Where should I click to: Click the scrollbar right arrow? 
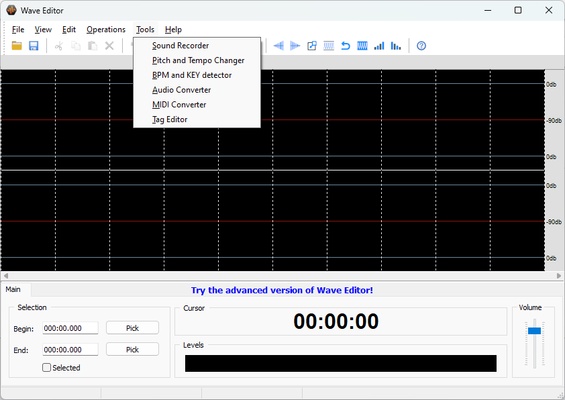pyautogui.click(x=559, y=276)
